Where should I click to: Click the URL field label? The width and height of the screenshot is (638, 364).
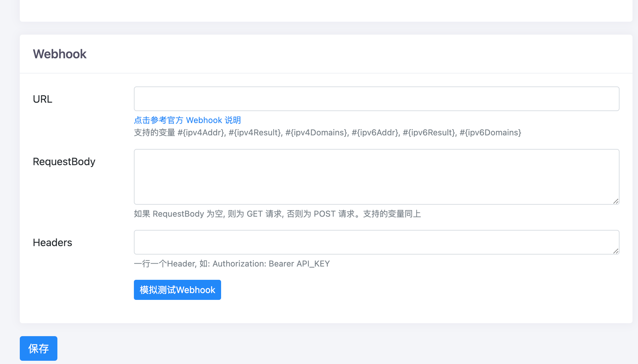tap(42, 99)
